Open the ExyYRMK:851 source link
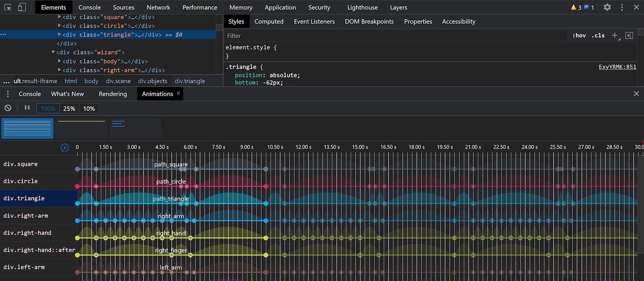644x281 pixels. point(617,67)
